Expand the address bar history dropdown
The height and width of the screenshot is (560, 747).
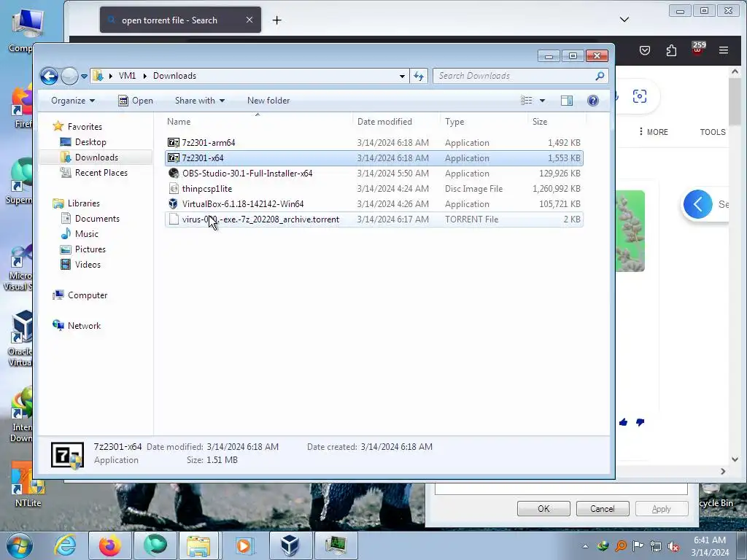pos(402,76)
